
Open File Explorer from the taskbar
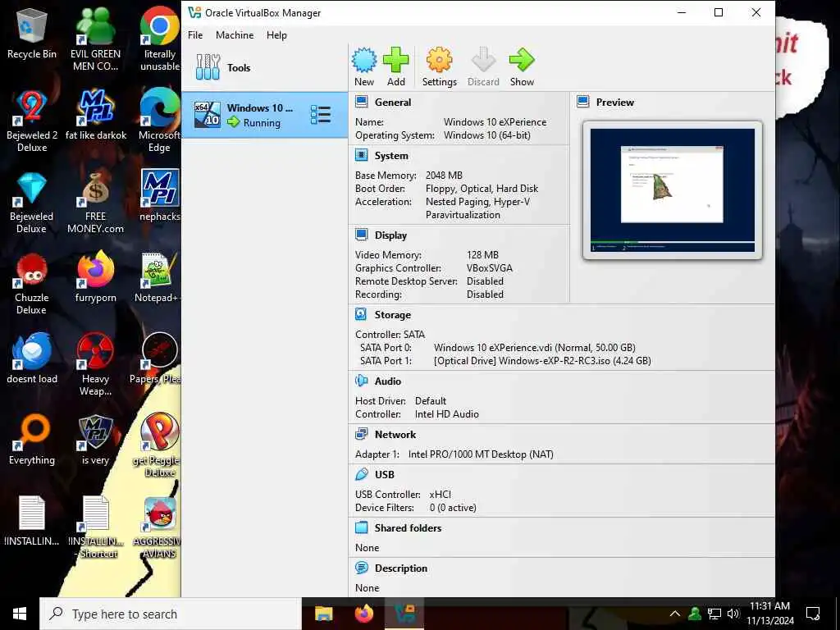(x=323, y=614)
